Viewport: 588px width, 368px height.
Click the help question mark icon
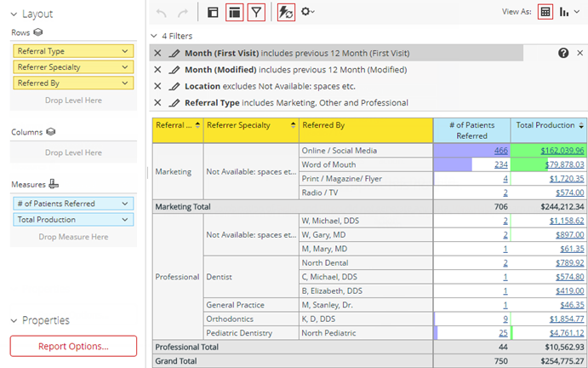(x=563, y=53)
